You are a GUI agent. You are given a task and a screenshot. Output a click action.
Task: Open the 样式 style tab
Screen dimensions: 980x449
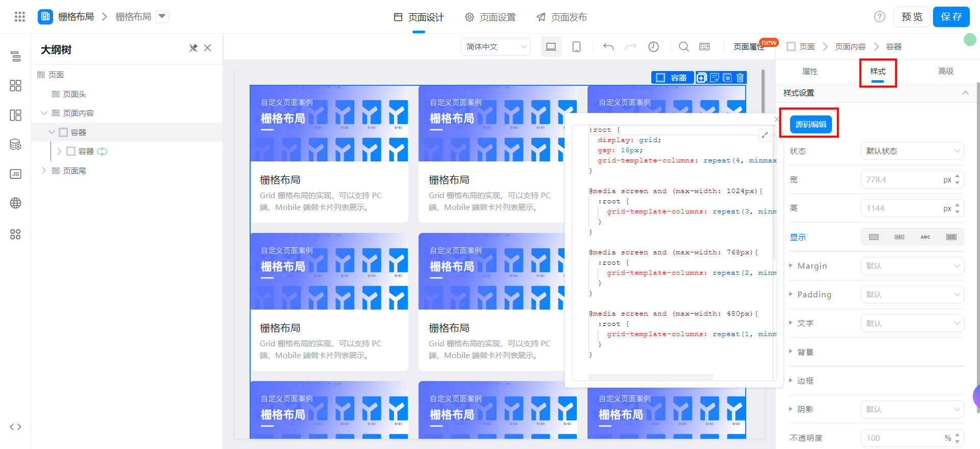pos(878,71)
